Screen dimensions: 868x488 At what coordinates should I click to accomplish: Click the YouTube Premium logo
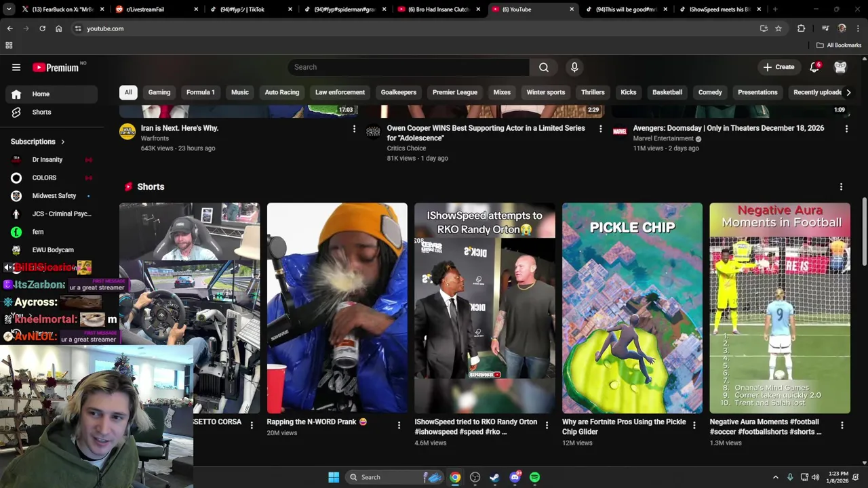56,67
